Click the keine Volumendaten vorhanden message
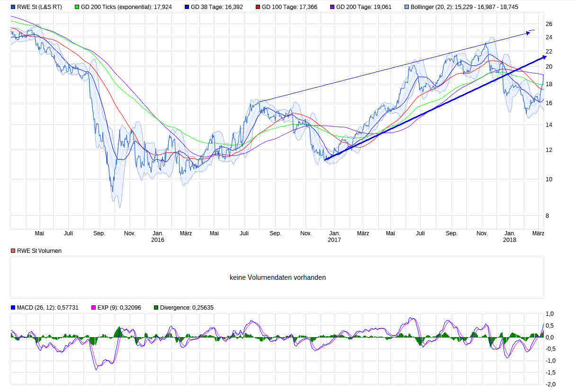Image resolution: width=576 pixels, height=392 pixels. point(278,277)
